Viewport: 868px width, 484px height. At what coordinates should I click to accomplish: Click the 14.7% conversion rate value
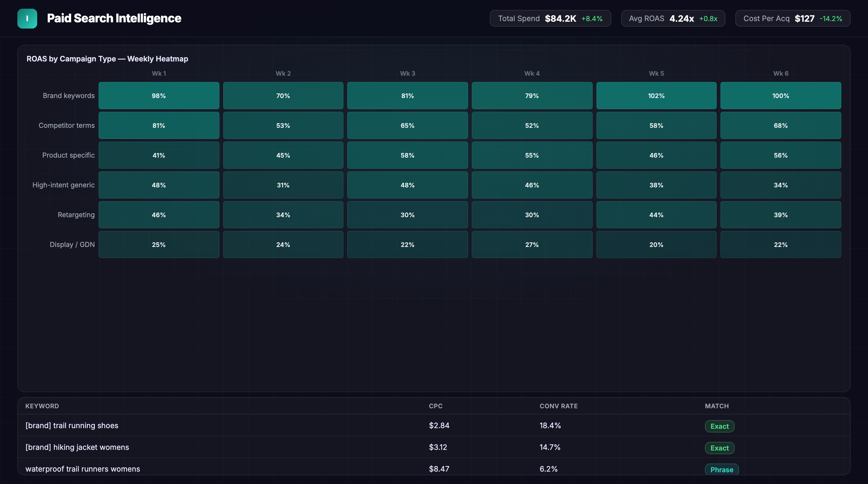point(550,447)
